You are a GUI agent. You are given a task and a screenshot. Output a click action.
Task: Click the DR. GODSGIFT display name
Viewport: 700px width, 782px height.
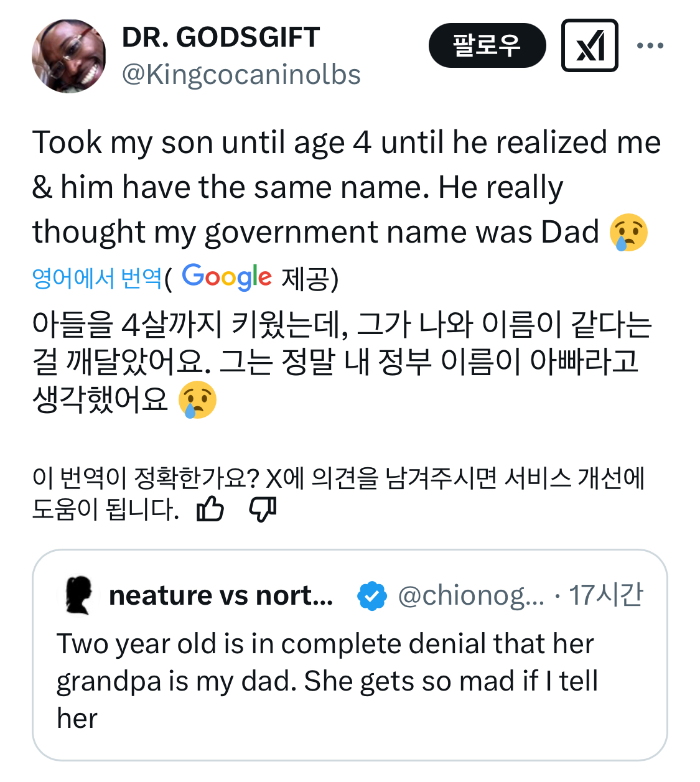[x=220, y=37]
